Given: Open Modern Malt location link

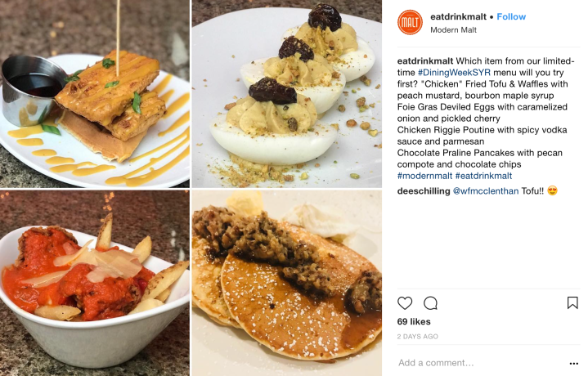Looking at the screenshot, I should (453, 30).
